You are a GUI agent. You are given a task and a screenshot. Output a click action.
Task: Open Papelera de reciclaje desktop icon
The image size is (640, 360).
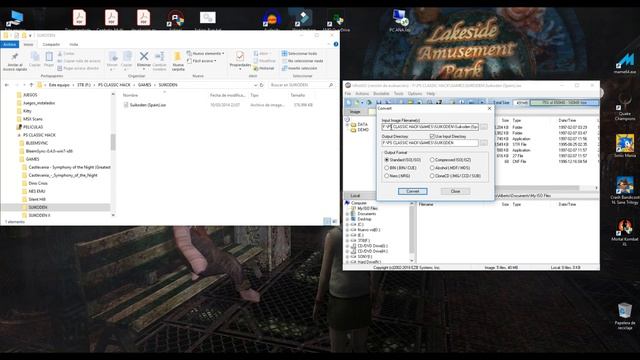pyautogui.click(x=625, y=316)
